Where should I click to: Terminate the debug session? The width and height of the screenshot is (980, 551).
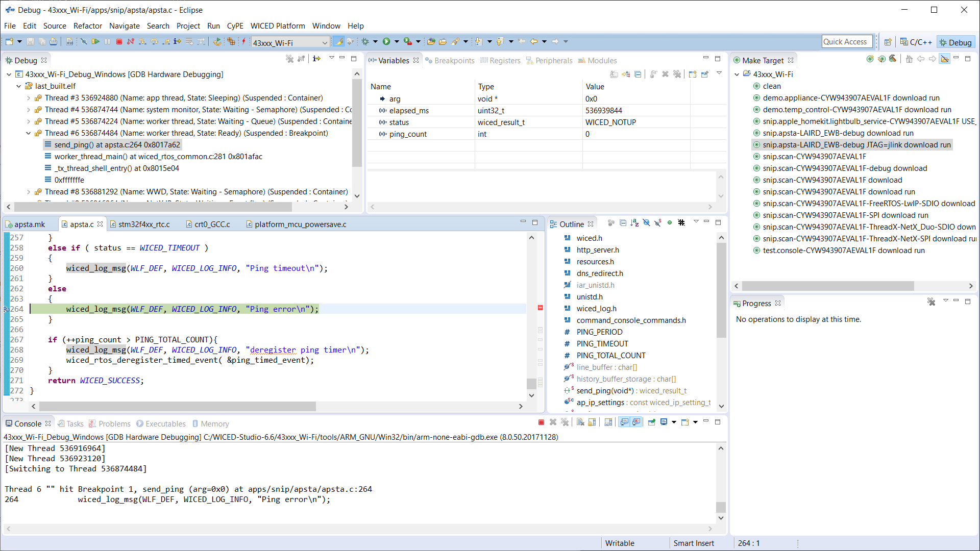point(118,42)
